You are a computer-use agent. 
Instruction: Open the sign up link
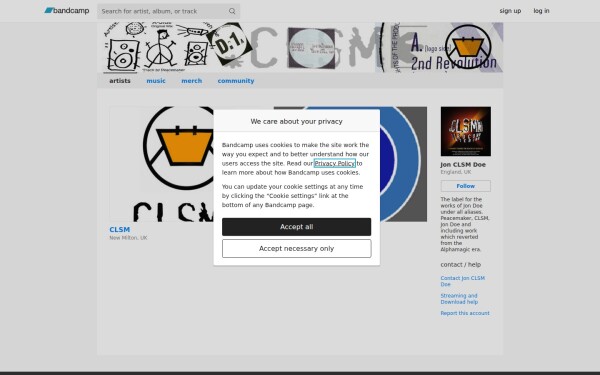pyautogui.click(x=510, y=11)
